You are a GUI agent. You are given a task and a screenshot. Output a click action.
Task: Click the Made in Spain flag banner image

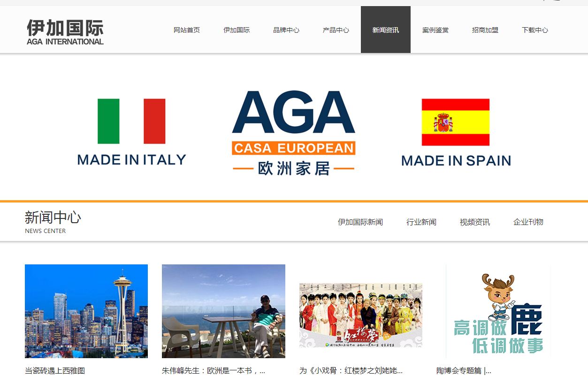coord(456,133)
